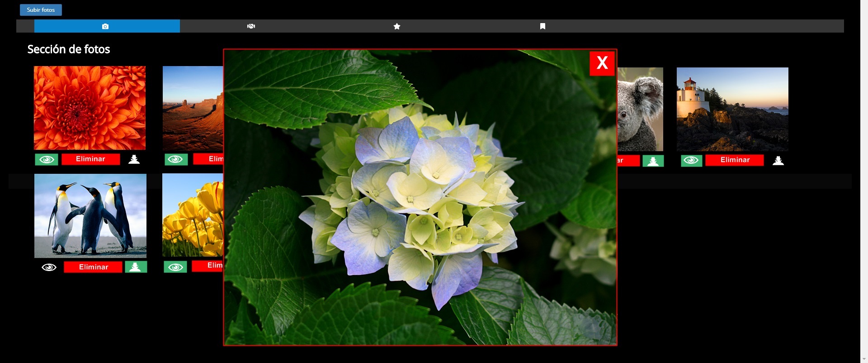Toggle eye visibility under the lighthouse photo
The width and height of the screenshot is (868, 363).
(x=691, y=161)
